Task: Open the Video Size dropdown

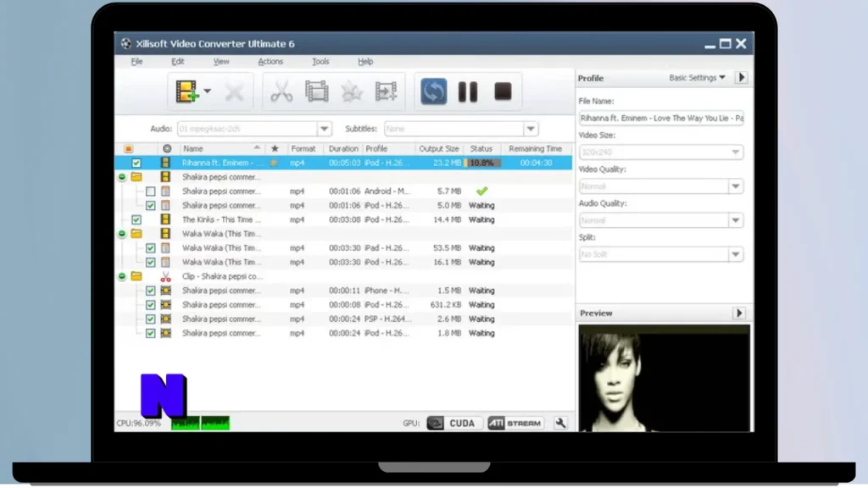Action: click(x=735, y=152)
